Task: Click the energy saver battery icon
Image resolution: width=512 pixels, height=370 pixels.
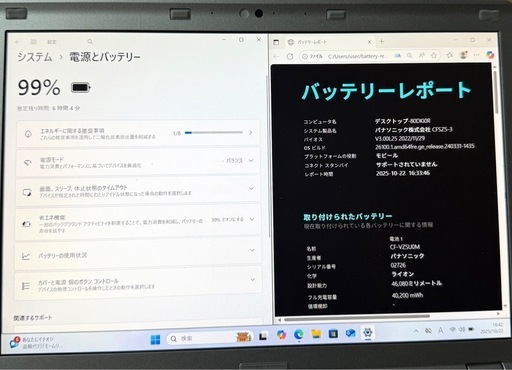Action: click(x=26, y=224)
